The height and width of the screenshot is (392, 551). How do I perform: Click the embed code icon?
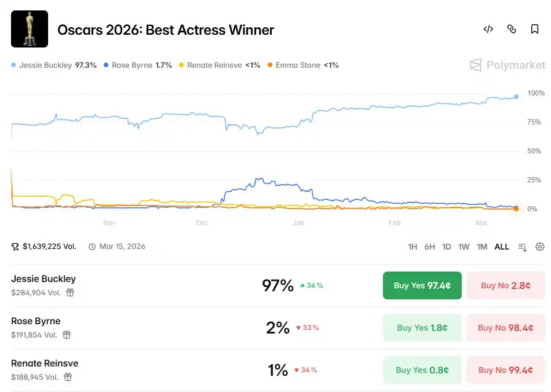(488, 29)
